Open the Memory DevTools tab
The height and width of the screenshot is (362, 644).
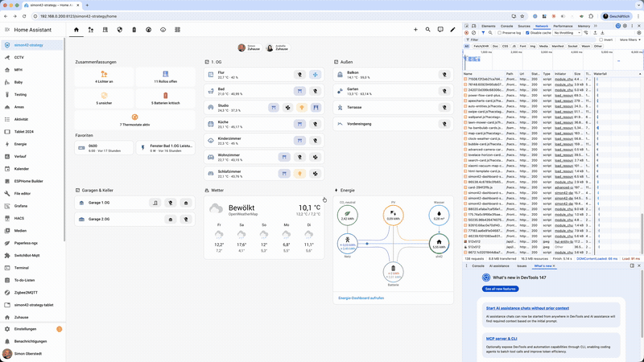(x=584, y=26)
